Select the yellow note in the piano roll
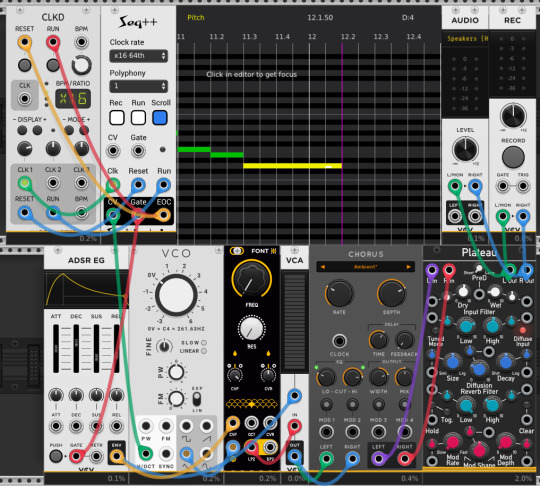This screenshot has width=540, height=486. [292, 166]
